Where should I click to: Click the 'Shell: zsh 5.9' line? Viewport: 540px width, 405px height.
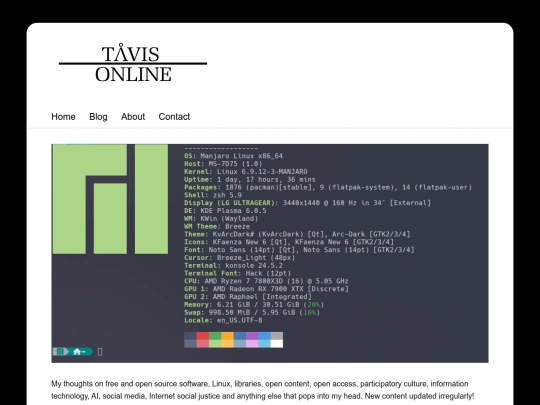[213, 195]
